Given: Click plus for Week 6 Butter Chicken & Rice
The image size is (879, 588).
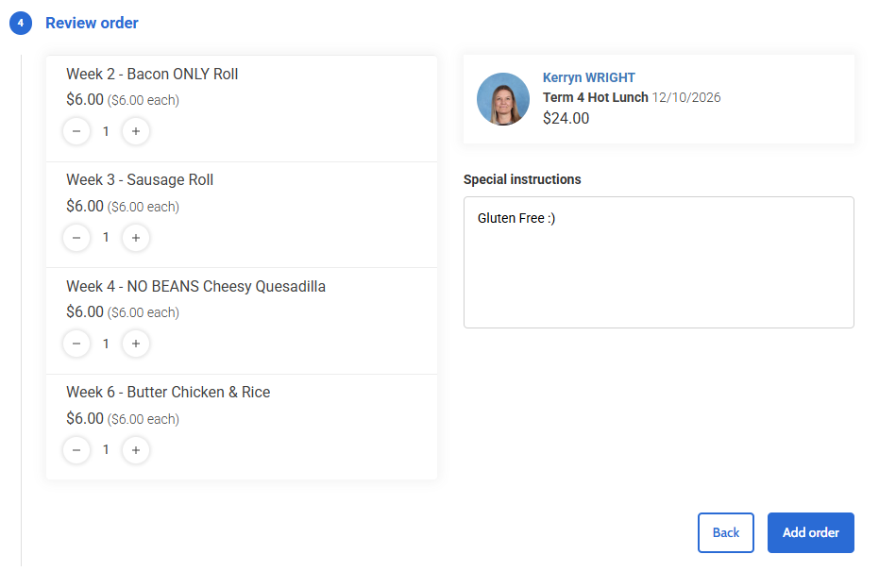Looking at the screenshot, I should (136, 450).
